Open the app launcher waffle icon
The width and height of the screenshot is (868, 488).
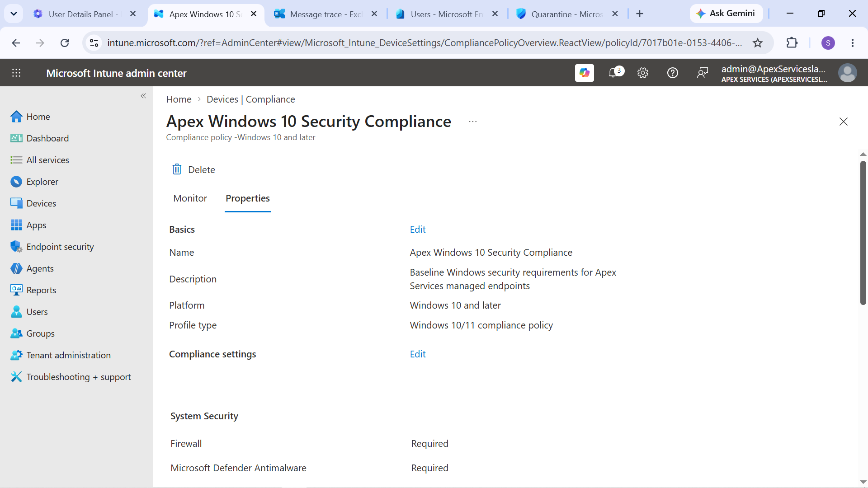(16, 73)
